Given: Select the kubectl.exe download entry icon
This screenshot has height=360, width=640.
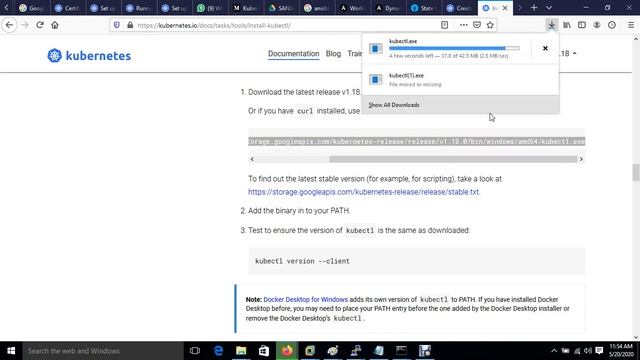Looking at the screenshot, I should 376,48.
